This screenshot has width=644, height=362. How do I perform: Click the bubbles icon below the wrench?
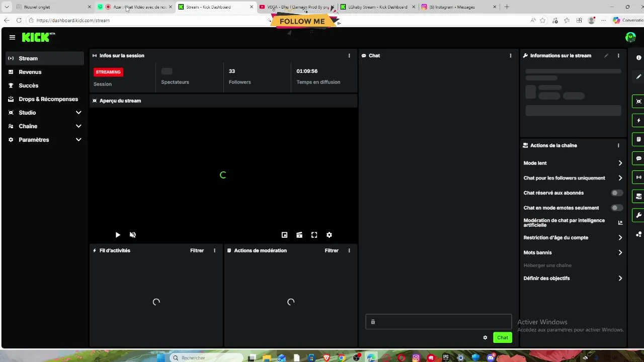tap(639, 234)
